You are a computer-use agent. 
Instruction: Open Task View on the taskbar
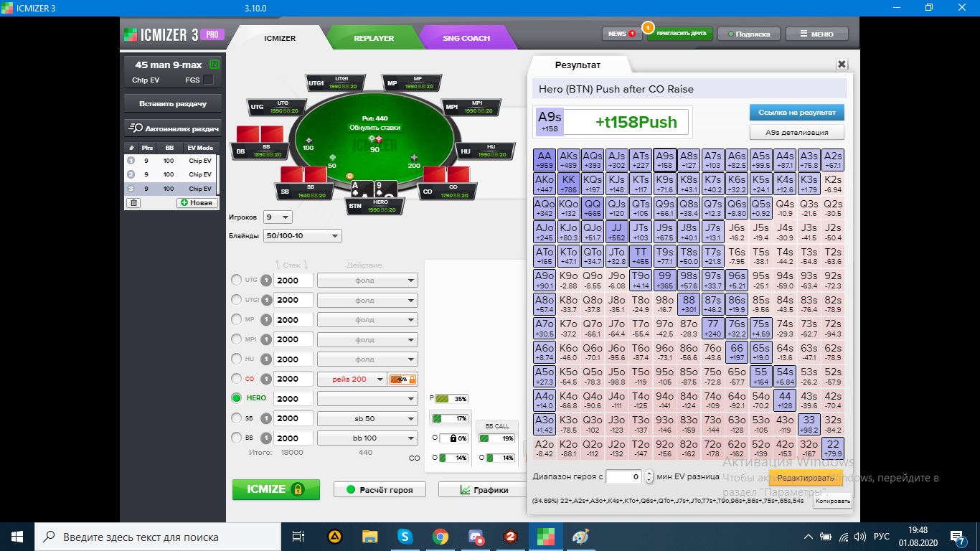[x=299, y=536]
